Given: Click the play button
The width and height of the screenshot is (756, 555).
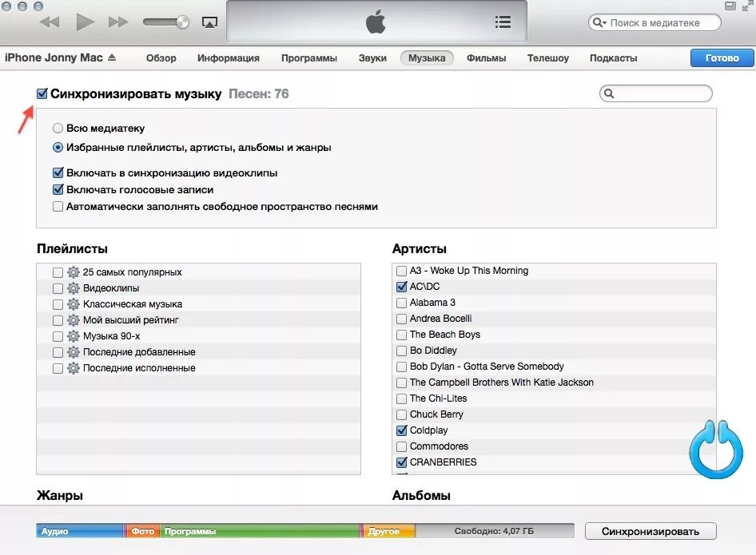Looking at the screenshot, I should [x=86, y=22].
